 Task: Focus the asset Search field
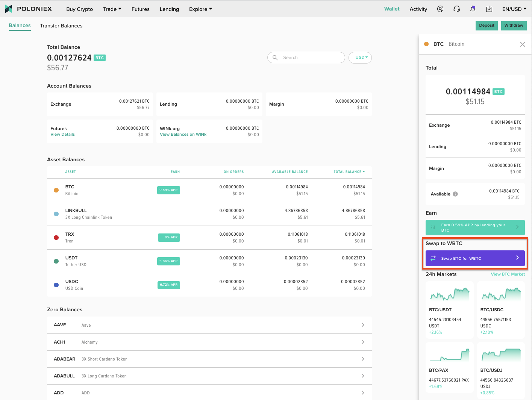tap(306, 58)
